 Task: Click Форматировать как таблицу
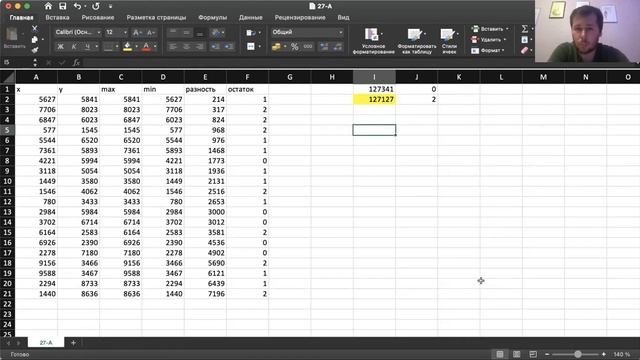tap(416, 41)
